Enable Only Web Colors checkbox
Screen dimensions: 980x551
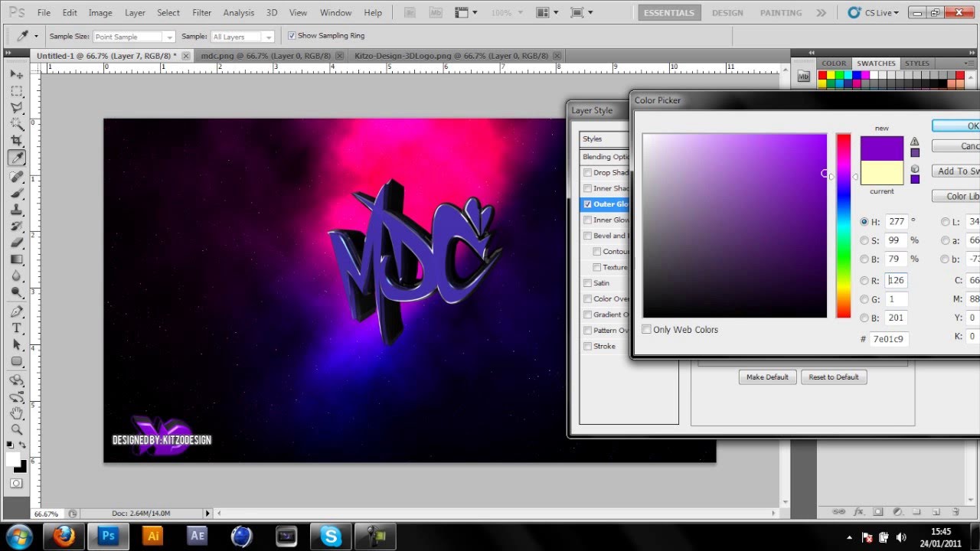(x=647, y=330)
